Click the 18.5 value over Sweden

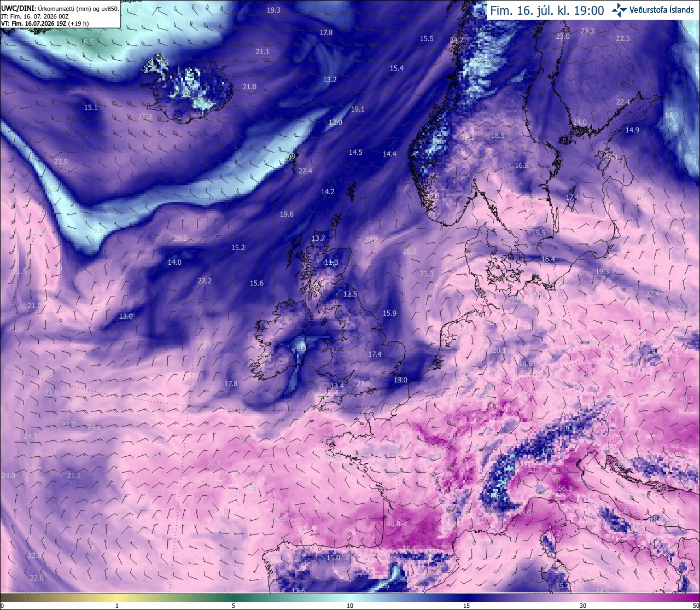coord(498,135)
